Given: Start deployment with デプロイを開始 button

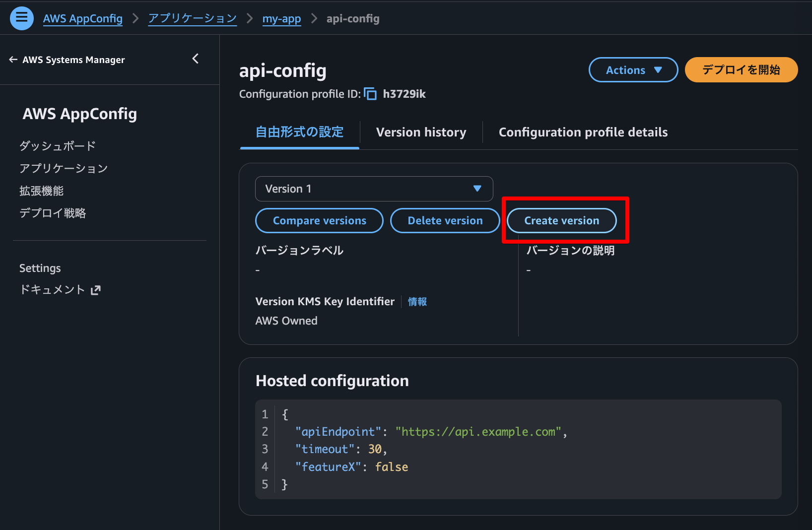Looking at the screenshot, I should click(x=741, y=70).
